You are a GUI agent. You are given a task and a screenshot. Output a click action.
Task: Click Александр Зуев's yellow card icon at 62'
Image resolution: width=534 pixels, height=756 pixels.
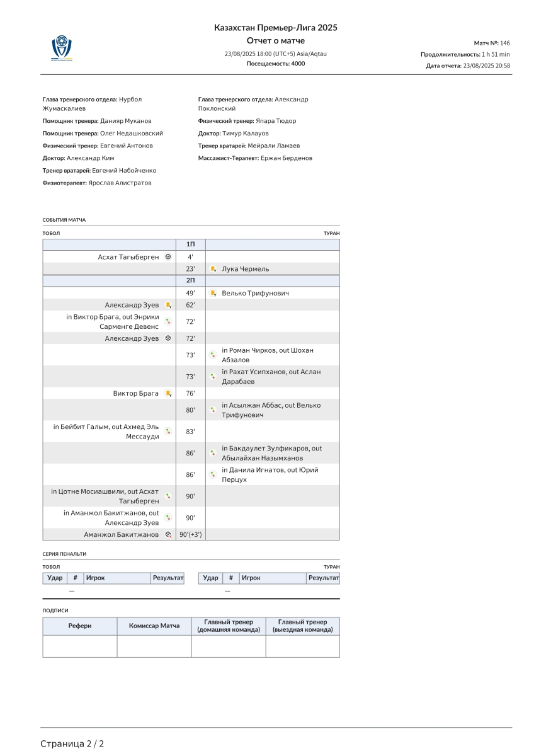pyautogui.click(x=168, y=305)
